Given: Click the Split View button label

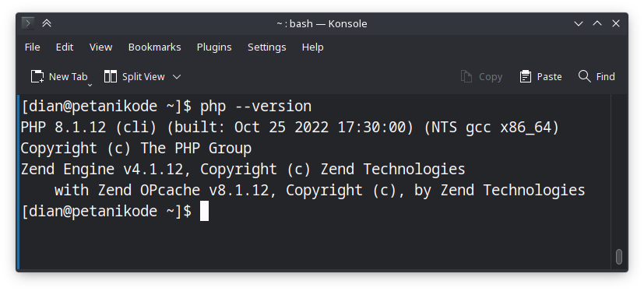Looking at the screenshot, I should 143,77.
